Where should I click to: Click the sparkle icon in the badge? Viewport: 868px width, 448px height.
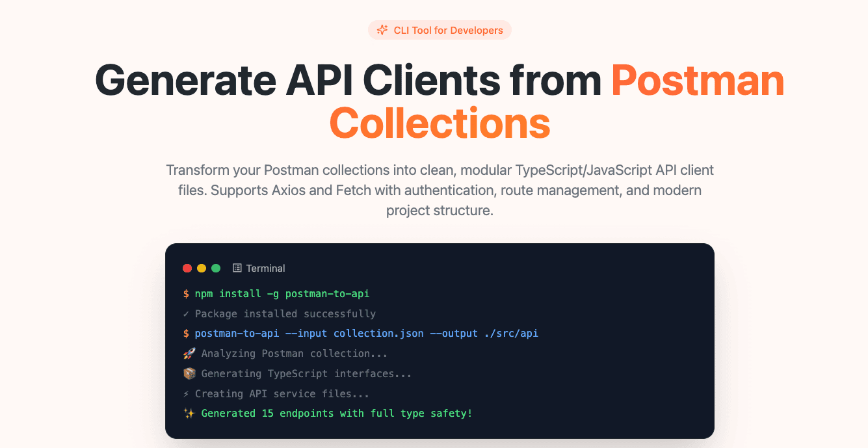(382, 30)
